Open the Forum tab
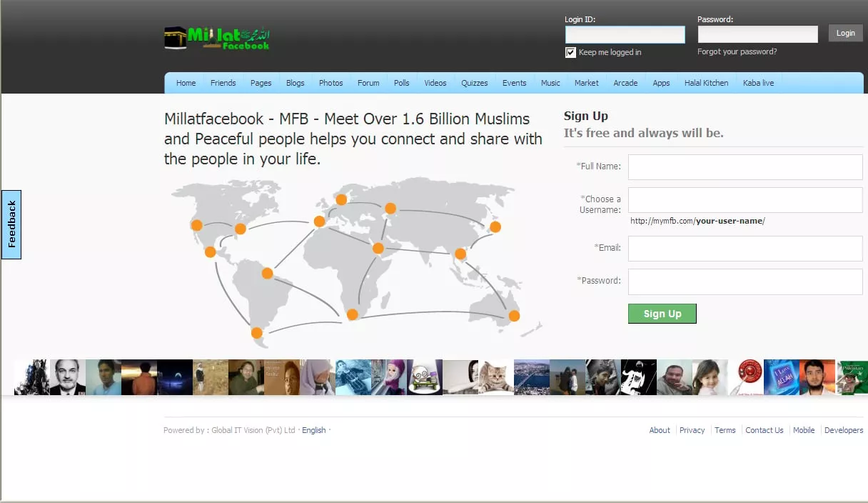The image size is (868, 503). pos(368,83)
